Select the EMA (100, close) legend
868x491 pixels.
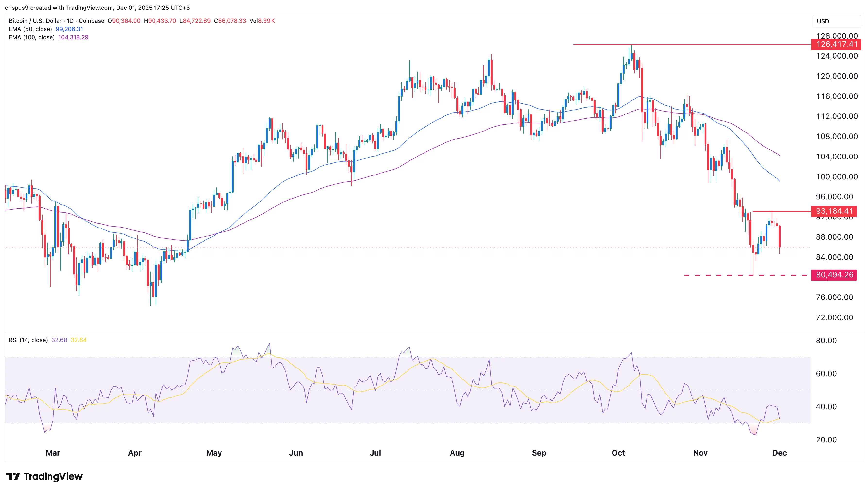[x=32, y=37]
